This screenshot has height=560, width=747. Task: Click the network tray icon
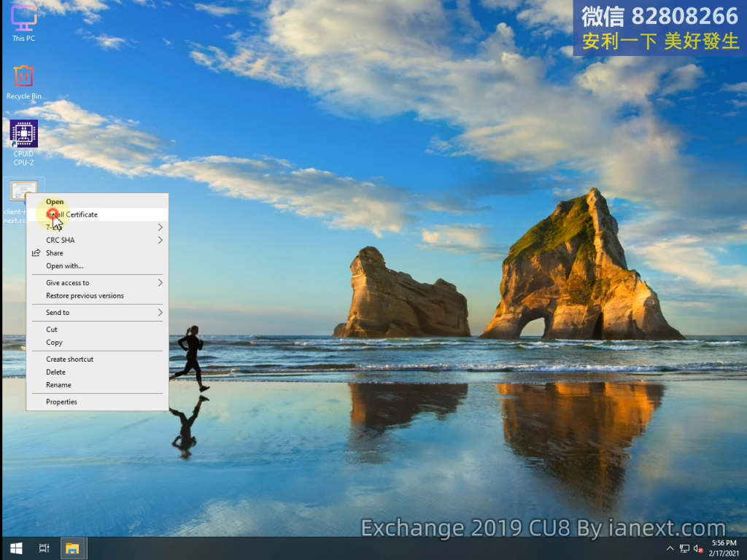[x=684, y=548]
